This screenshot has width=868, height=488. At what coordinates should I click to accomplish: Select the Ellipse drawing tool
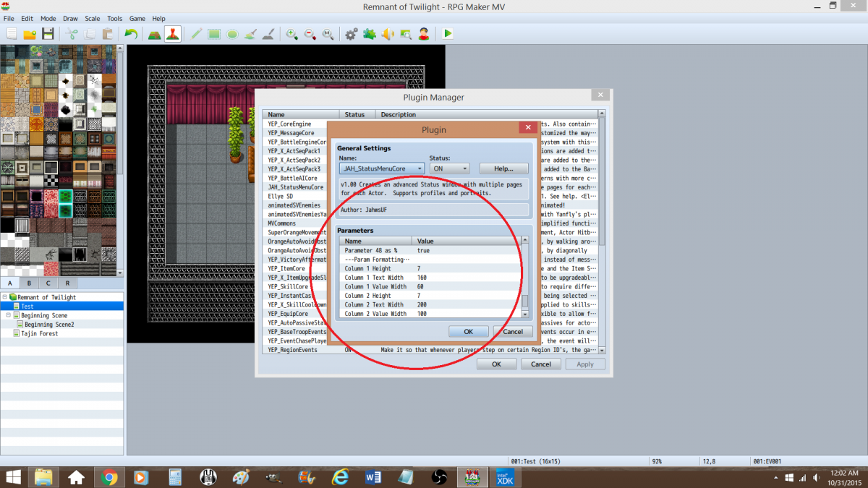[x=232, y=34]
